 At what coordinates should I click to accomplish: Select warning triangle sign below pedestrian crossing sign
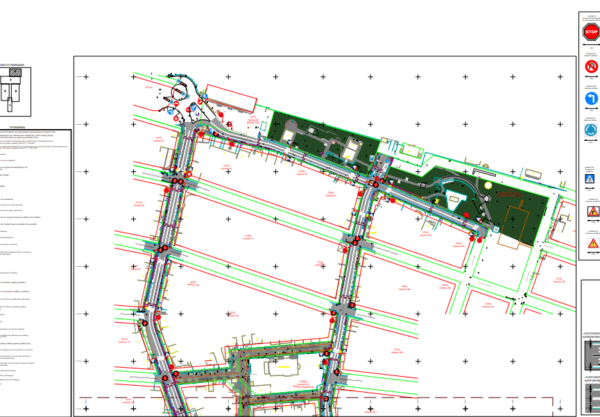[x=591, y=212]
